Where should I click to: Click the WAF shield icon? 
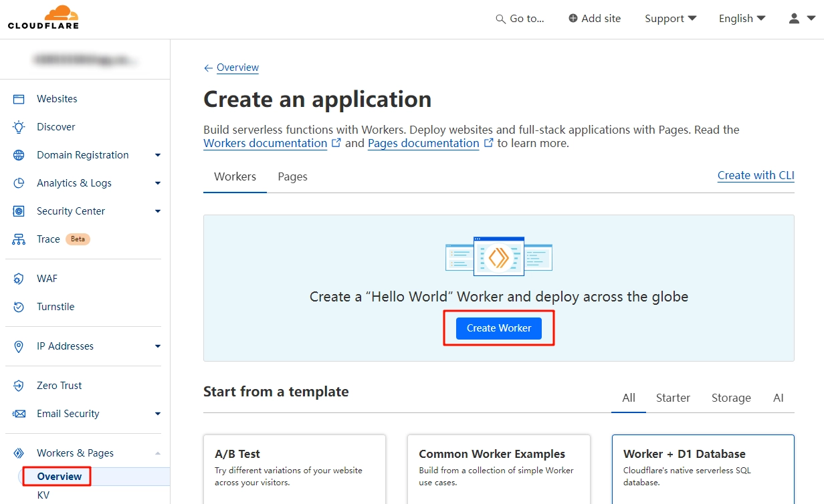click(x=19, y=279)
